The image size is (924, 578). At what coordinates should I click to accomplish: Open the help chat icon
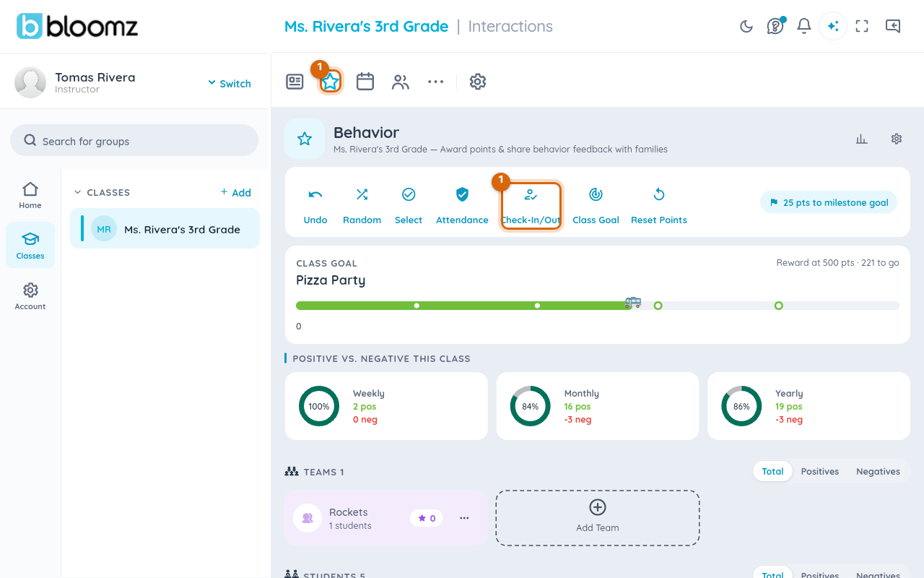775,27
